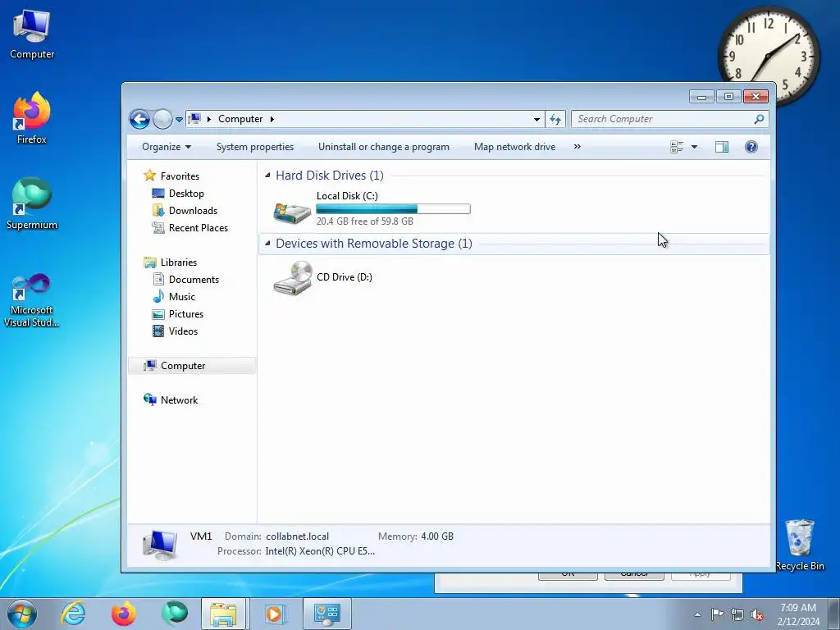Screen dimensions: 840x630
Task: Open the Music library
Action: click(x=181, y=296)
